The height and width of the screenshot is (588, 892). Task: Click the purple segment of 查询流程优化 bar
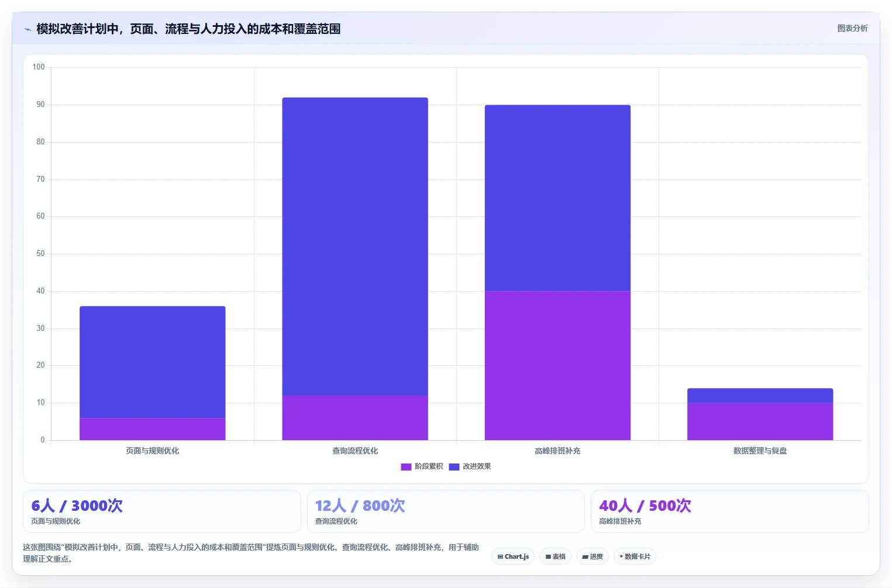(355, 418)
